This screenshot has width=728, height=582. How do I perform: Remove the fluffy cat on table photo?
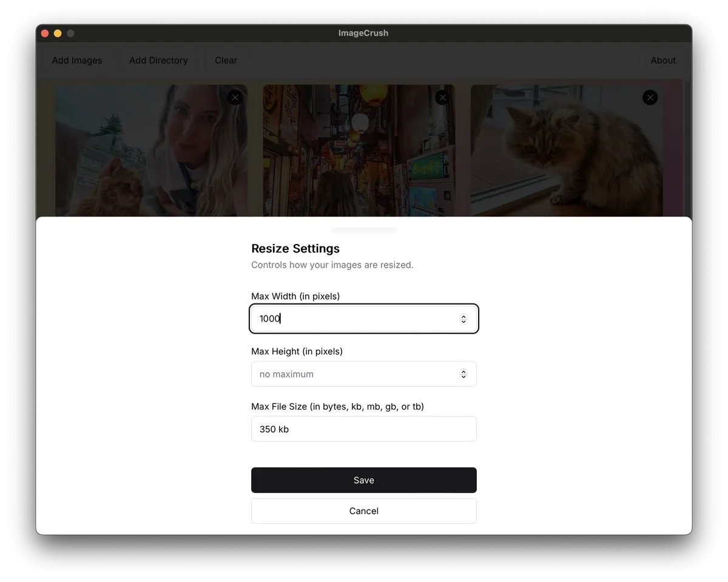tap(650, 98)
